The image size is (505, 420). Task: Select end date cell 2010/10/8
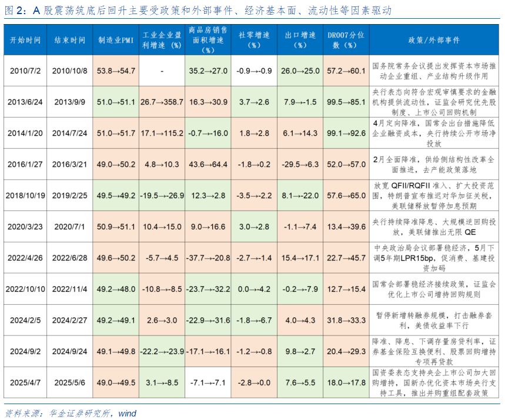[x=69, y=71]
